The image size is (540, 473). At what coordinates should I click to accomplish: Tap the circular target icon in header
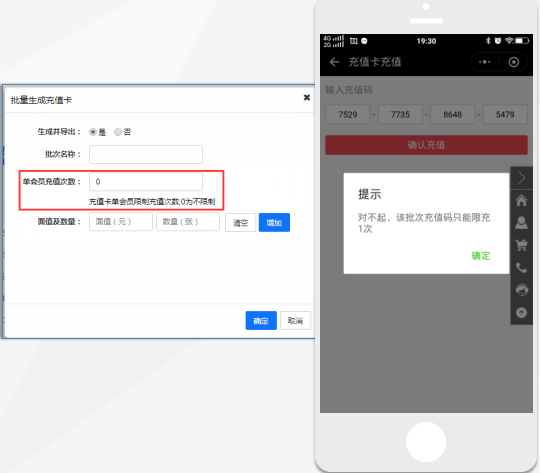tap(513, 62)
